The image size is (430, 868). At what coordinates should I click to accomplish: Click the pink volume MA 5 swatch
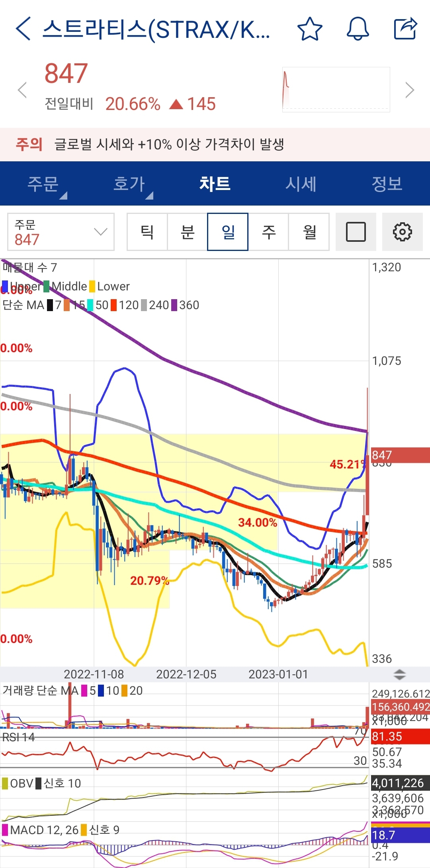click(x=84, y=690)
